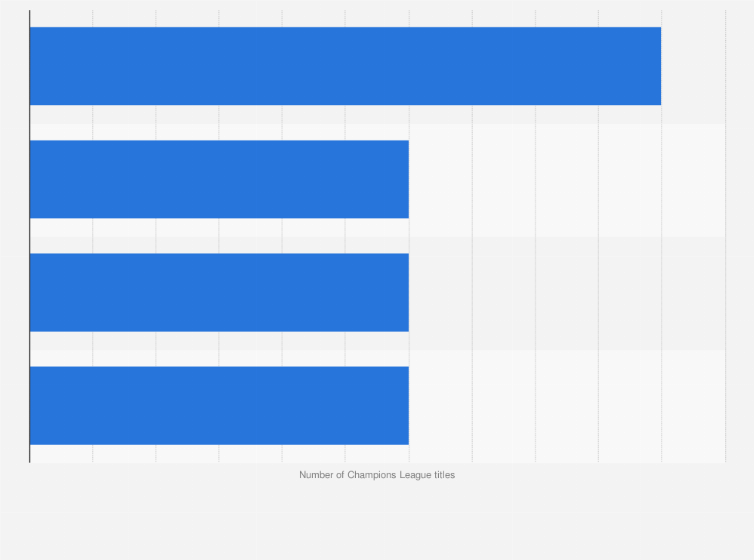Click the strip between the bottom bar and axis title

[x=377, y=454]
